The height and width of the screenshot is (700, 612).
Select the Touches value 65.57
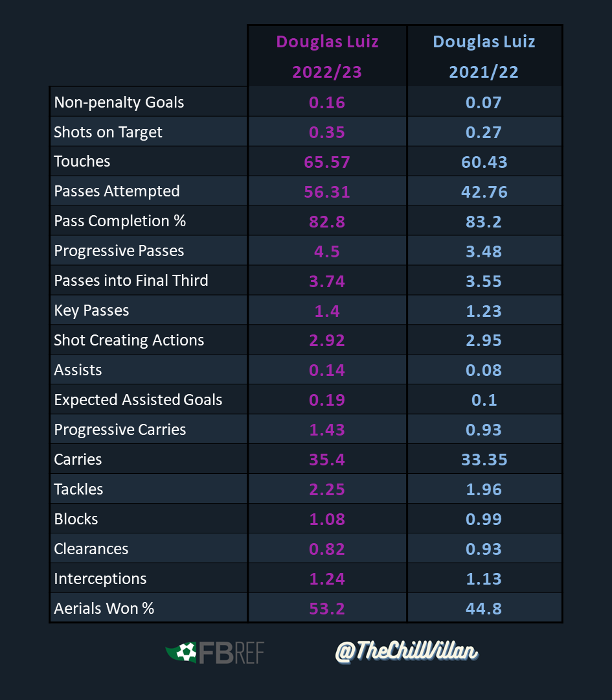pyautogui.click(x=327, y=162)
